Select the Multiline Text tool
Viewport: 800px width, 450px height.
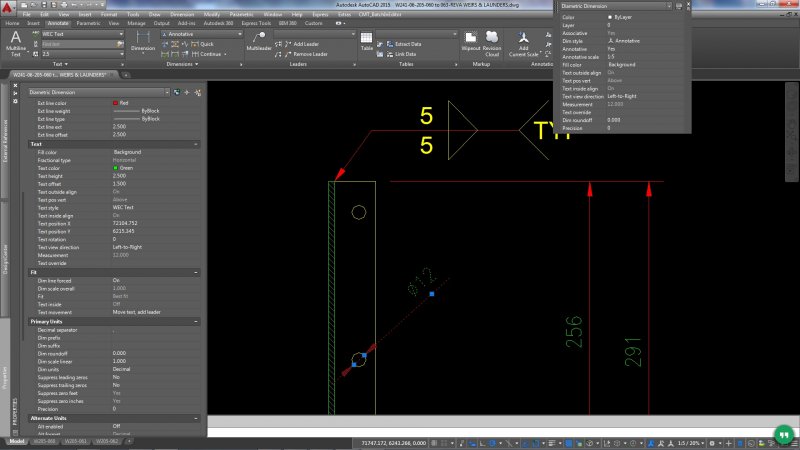[16, 43]
